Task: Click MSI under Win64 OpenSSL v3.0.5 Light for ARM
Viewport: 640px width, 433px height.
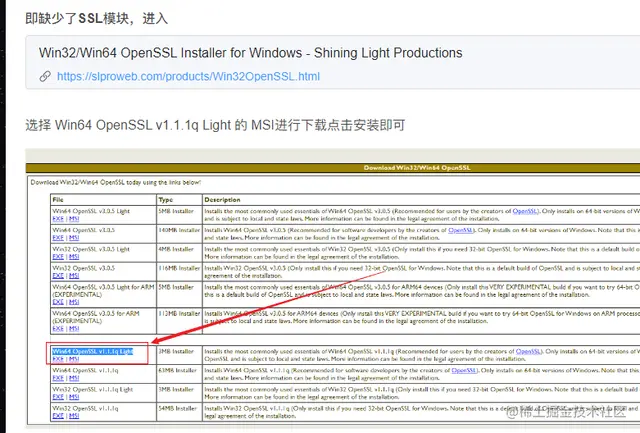Action: [74, 302]
